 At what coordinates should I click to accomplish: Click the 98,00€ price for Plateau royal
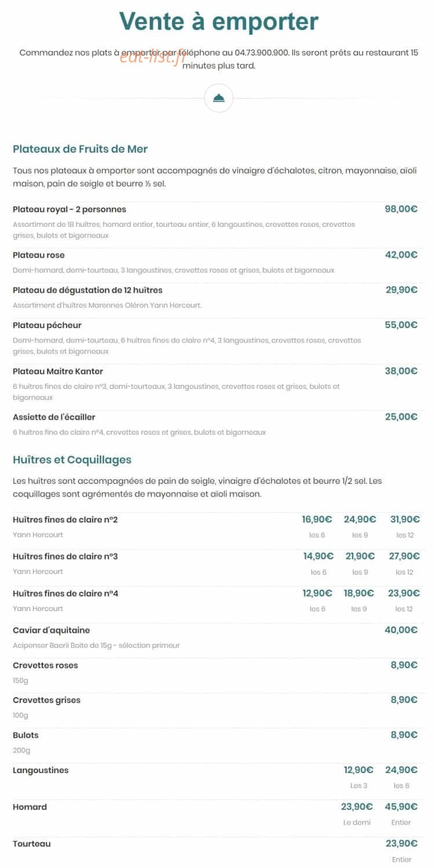401,209
